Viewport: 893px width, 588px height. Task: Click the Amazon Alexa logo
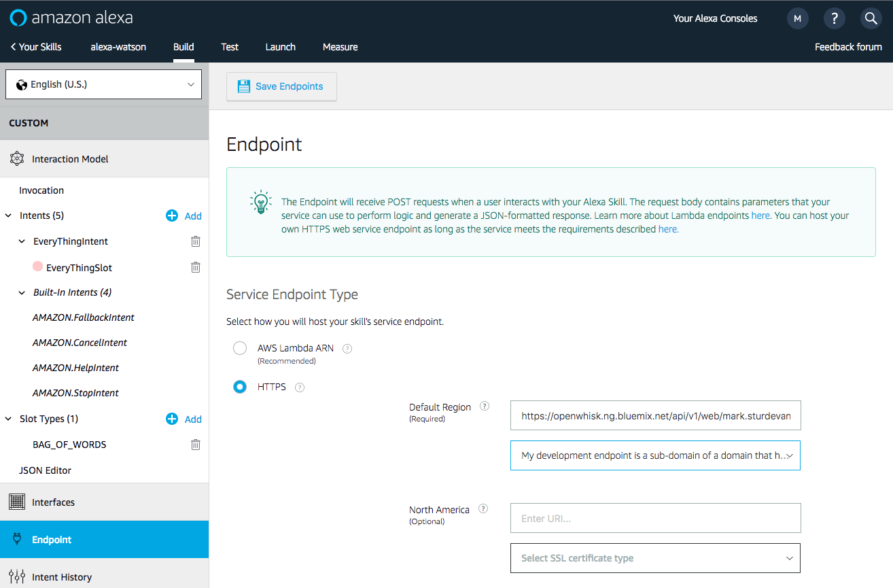point(71,18)
